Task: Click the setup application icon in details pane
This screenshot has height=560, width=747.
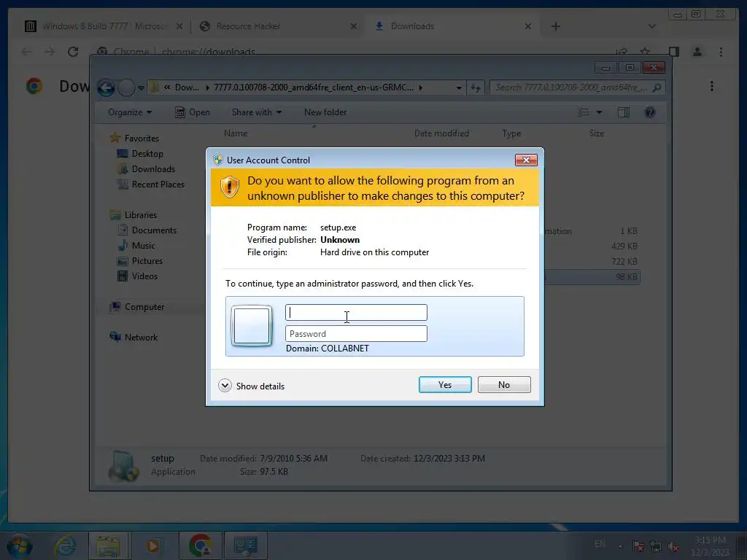Action: click(123, 465)
